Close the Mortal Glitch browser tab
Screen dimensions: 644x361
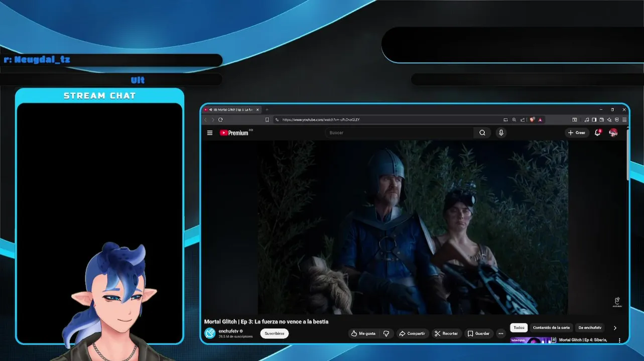click(x=257, y=109)
